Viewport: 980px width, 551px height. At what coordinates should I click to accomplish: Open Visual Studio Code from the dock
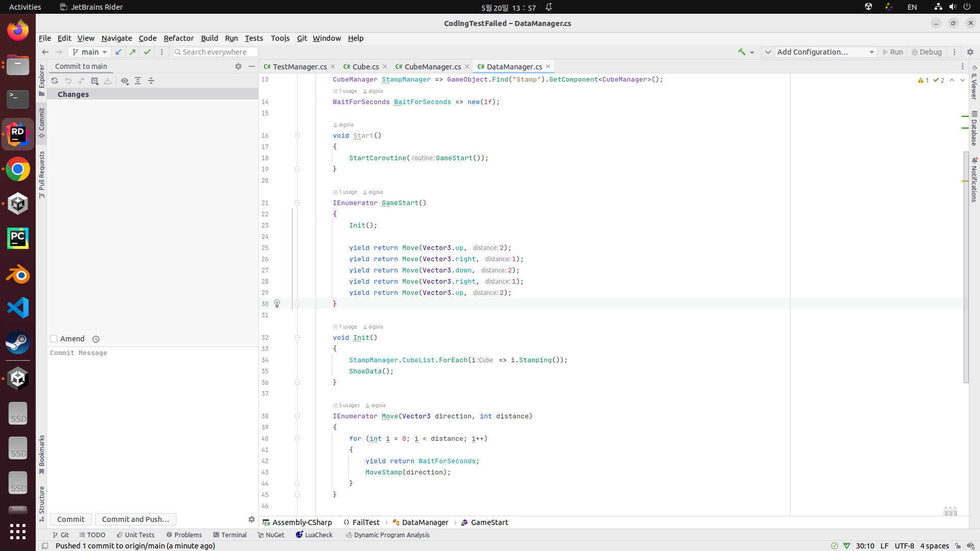(18, 308)
